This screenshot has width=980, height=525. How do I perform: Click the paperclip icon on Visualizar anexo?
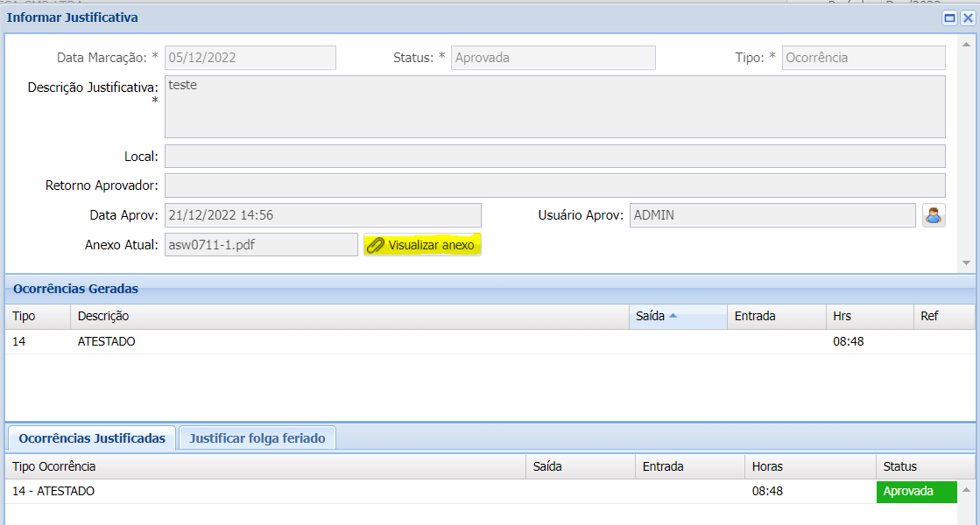375,245
